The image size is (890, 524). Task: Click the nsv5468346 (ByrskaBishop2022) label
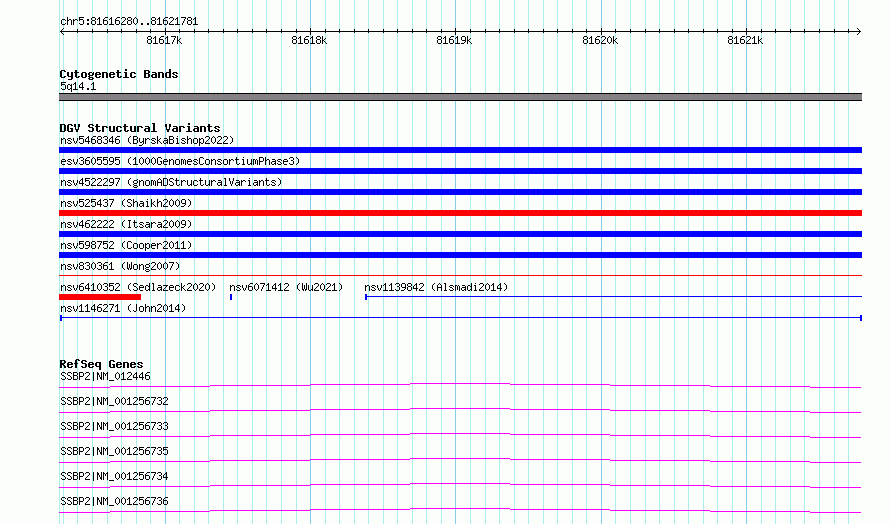click(x=147, y=140)
